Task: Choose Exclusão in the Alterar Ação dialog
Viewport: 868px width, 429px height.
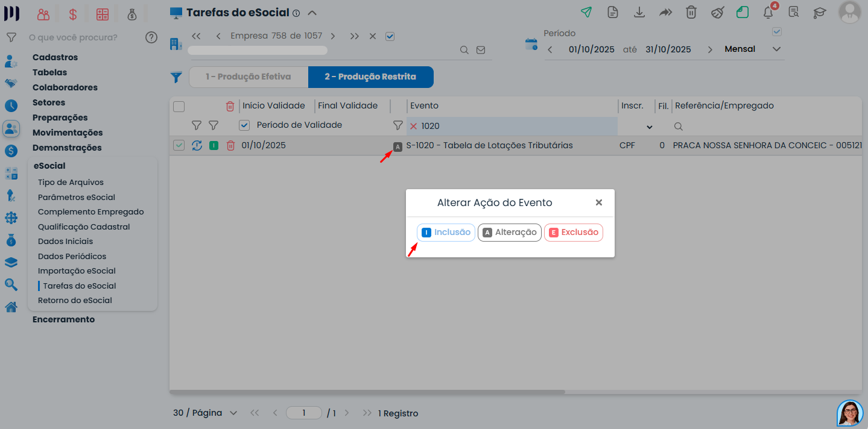Action: 574,233
